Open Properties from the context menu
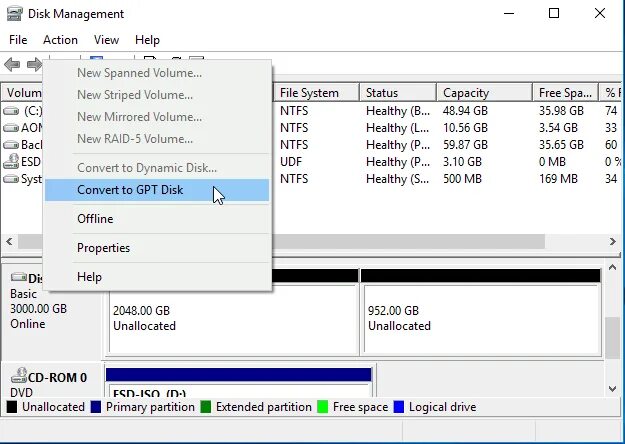This screenshot has width=625, height=444. [x=157, y=248]
